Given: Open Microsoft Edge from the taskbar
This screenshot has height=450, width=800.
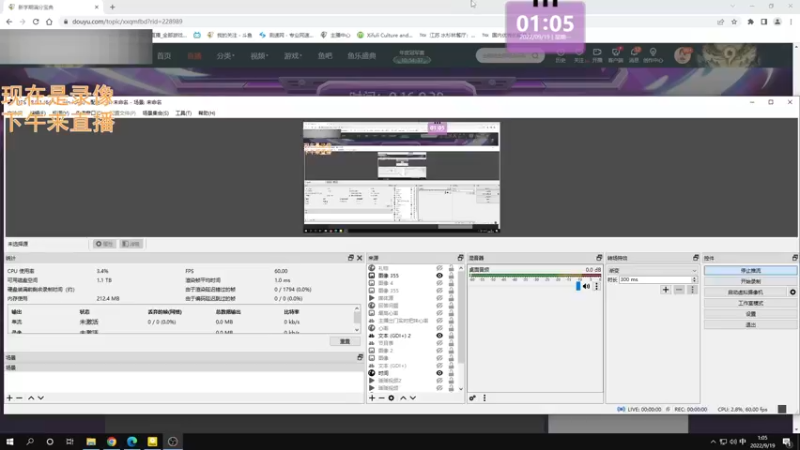Looking at the screenshot, I should click(132, 441).
